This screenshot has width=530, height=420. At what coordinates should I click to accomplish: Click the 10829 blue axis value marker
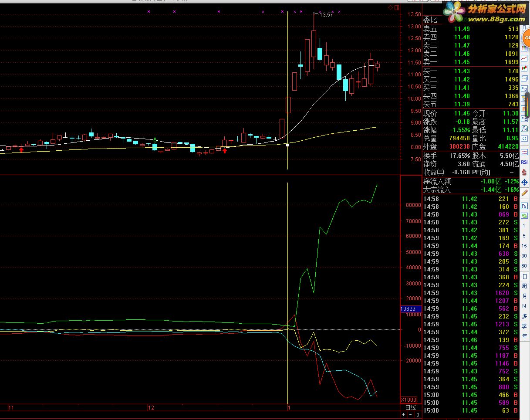pos(410,309)
